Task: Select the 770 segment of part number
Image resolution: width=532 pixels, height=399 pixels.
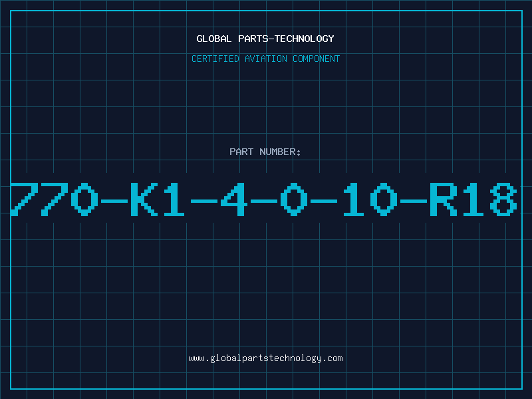Action: (55, 199)
